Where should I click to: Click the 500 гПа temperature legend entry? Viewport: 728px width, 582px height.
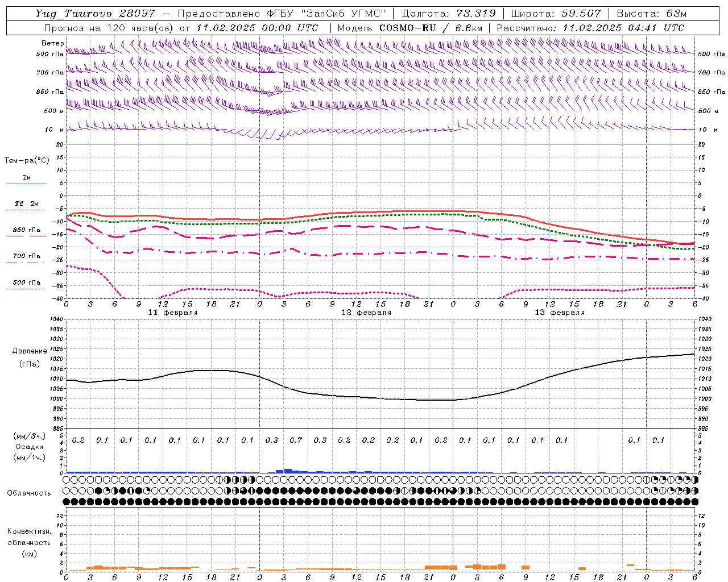(x=26, y=282)
